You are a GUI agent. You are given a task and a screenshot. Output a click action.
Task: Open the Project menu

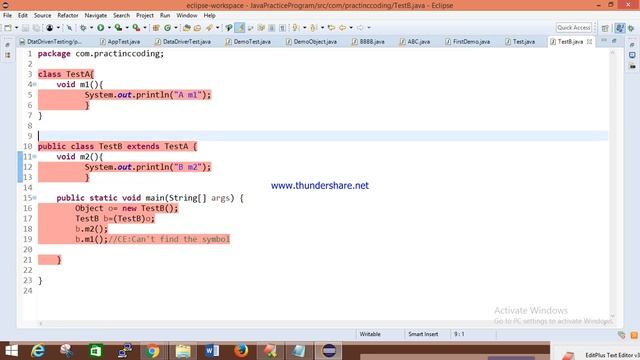click(x=145, y=16)
